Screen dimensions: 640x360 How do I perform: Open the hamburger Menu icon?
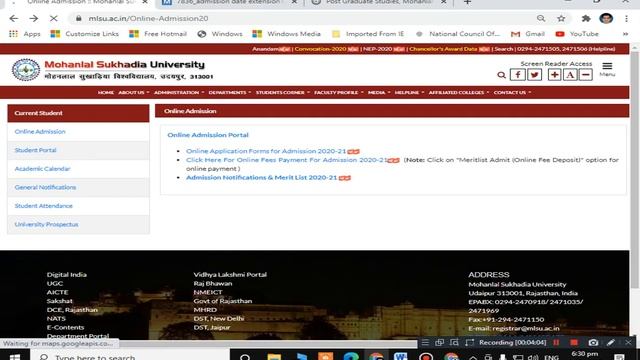(x=607, y=69)
